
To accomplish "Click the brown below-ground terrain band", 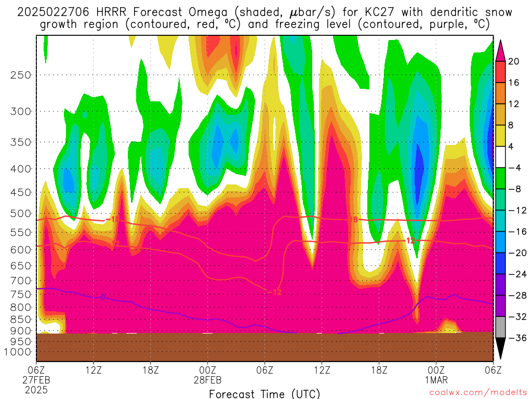I will tap(264, 347).
